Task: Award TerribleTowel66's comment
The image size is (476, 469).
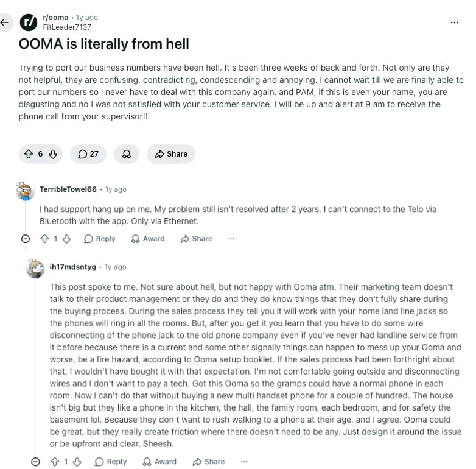Action: [148, 239]
